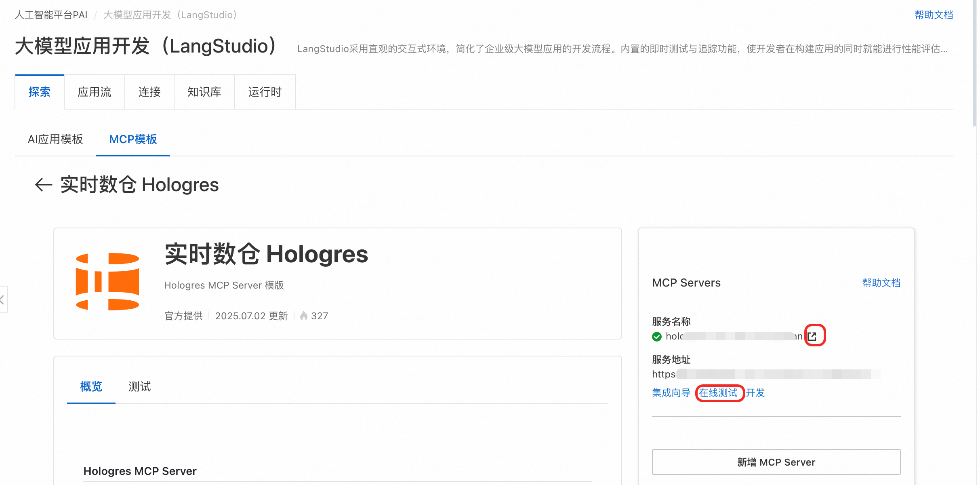Open the 运行时 tab
This screenshot has height=485, width=980.
pos(265,92)
